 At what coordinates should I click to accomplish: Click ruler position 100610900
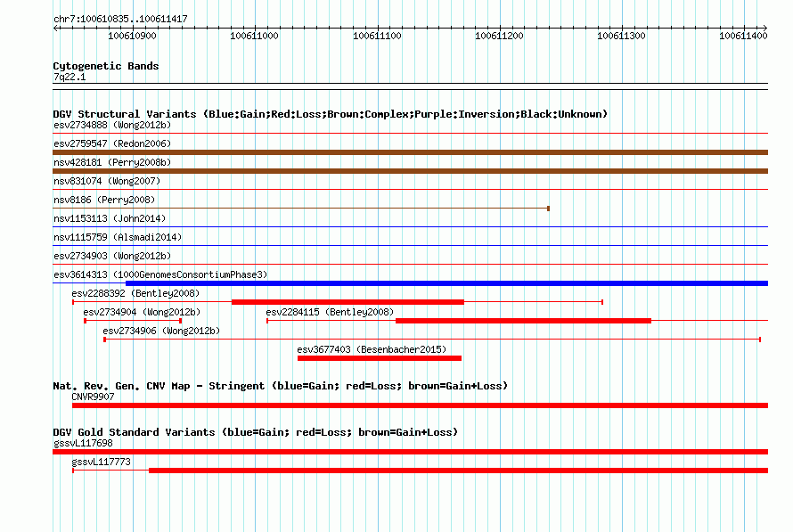click(132, 36)
